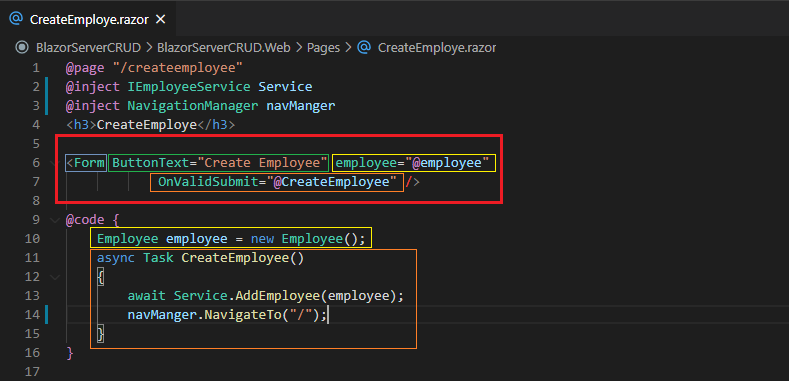
Task: Select the CreateEmploye.razor editor tab
Action: tap(88, 19)
